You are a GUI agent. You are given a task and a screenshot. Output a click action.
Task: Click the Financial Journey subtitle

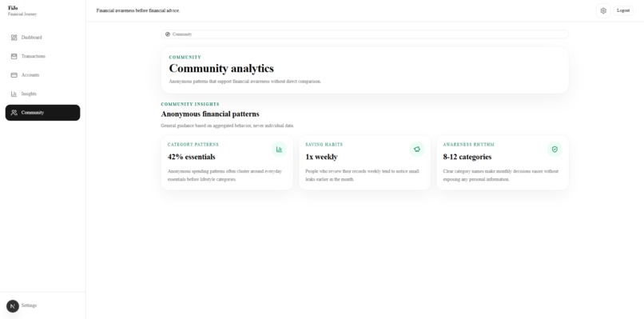point(22,14)
